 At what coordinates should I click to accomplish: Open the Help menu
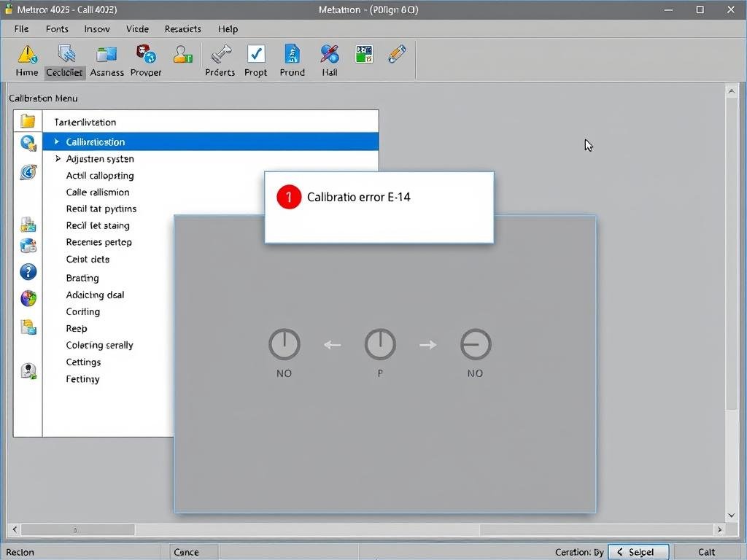(x=228, y=29)
